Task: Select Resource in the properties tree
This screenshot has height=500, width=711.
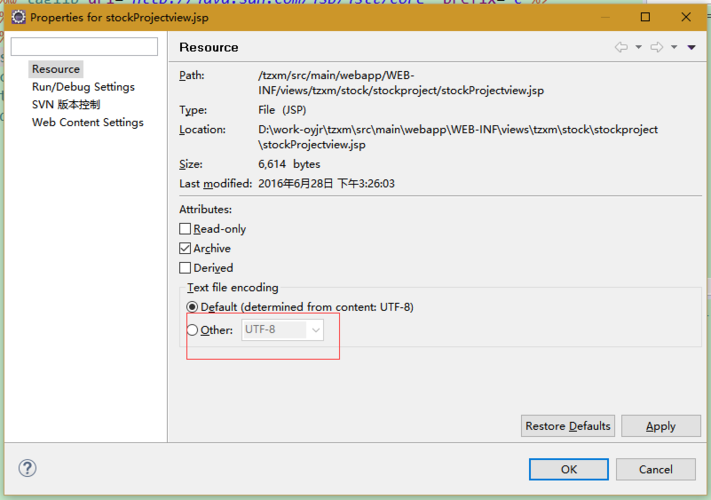Action: pos(56,69)
